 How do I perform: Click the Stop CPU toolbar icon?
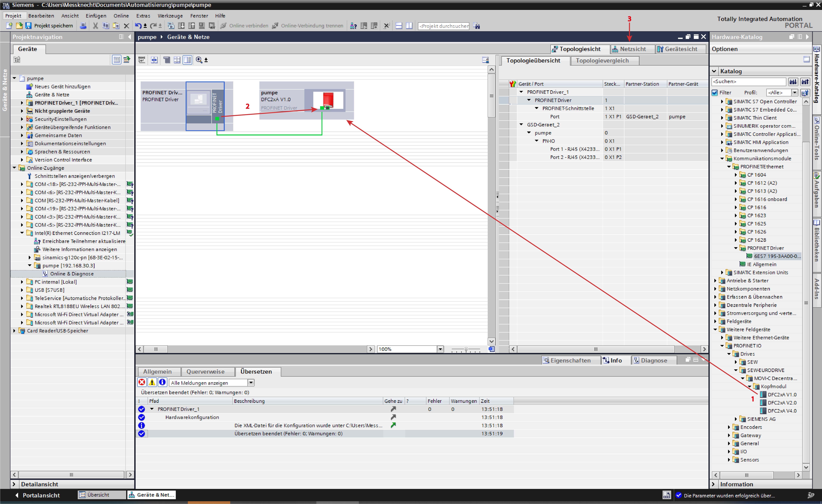tap(374, 26)
